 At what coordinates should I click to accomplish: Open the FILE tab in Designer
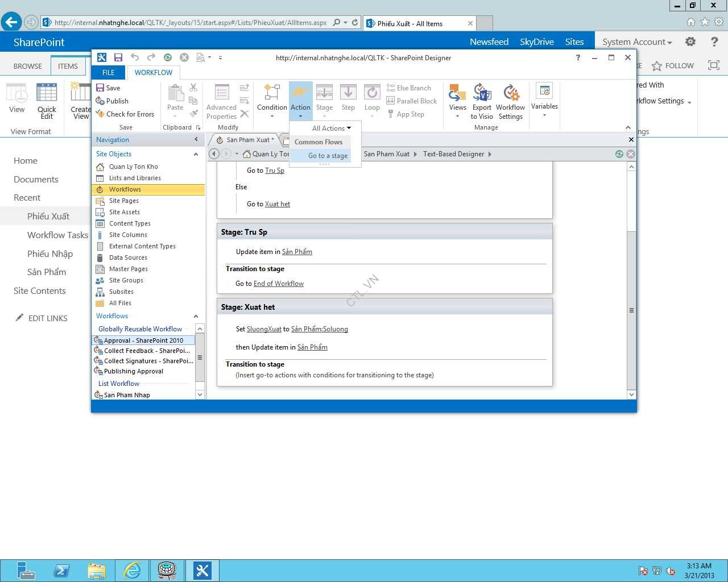pos(108,73)
